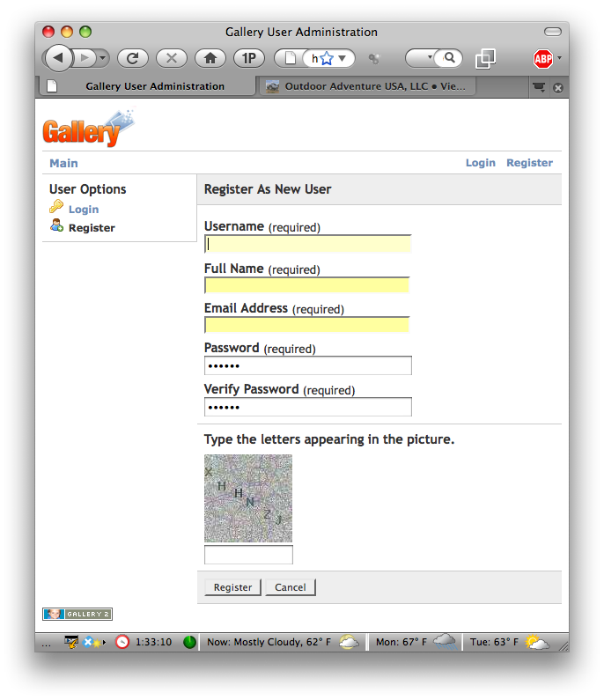Click the stop loading X button
Image resolution: width=604 pixels, height=700 pixels.
(172, 59)
